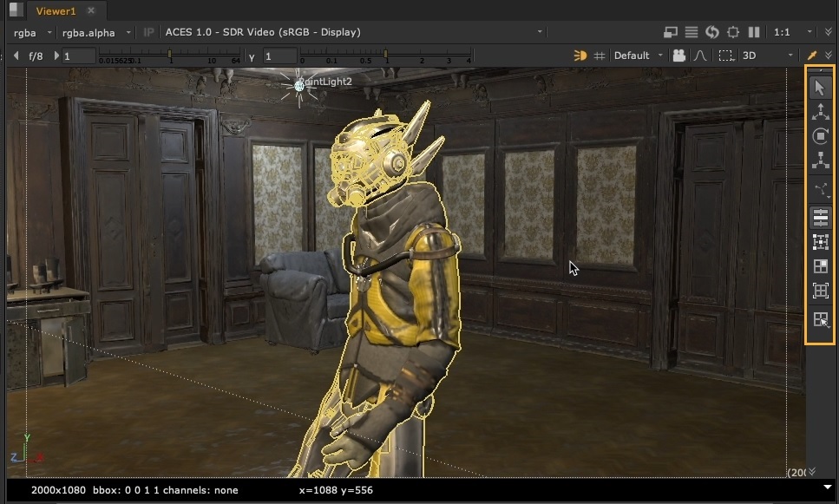The height and width of the screenshot is (504, 839).
Task: Activate the Rotate manipulator tool
Action: click(x=820, y=136)
